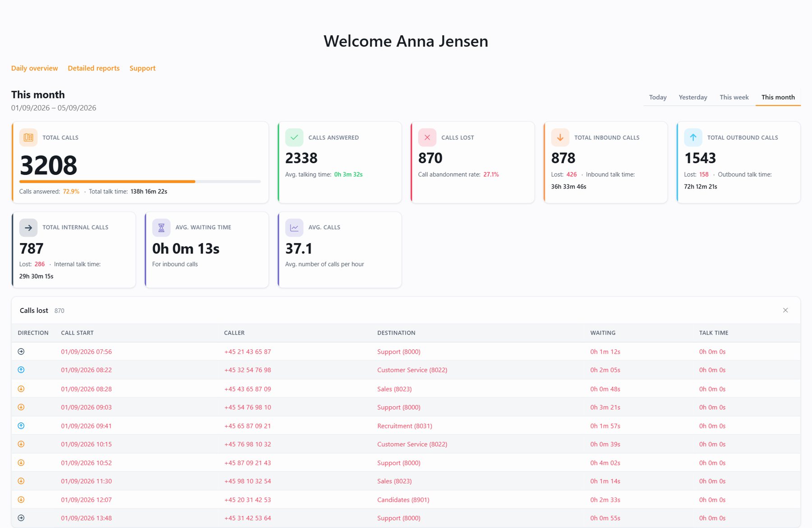The image size is (812, 528).
Task: Switch to the Today tab
Action: (658, 97)
